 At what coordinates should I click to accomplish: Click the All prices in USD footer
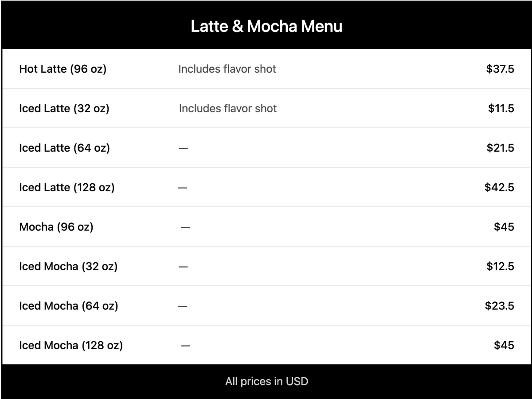pos(266,381)
